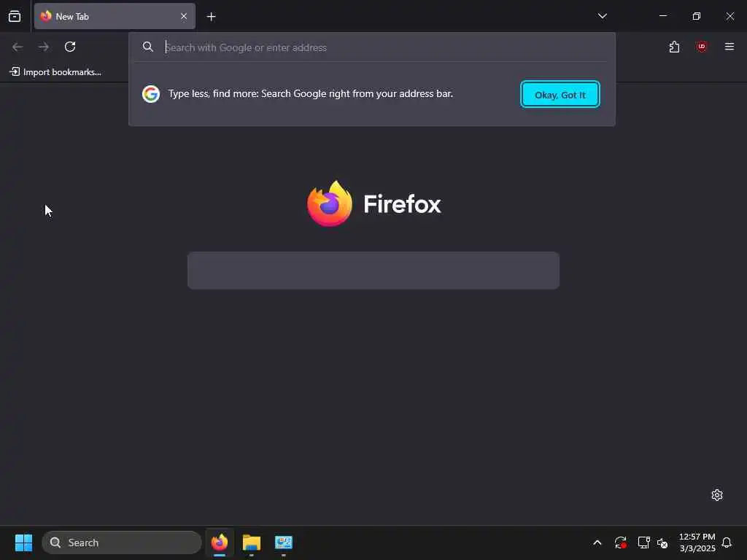This screenshot has height=560, width=747.
Task: Open the Extensions puzzle icon
Action: (x=674, y=47)
